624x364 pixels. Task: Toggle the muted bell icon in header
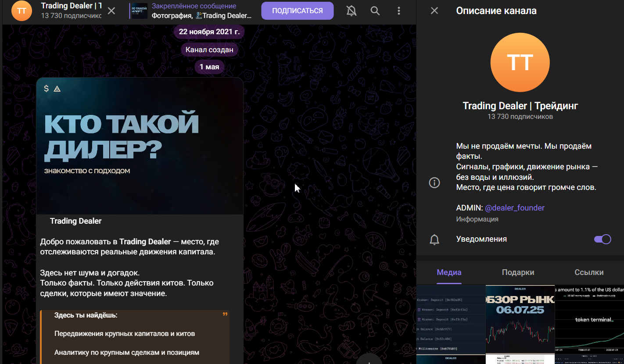[x=351, y=11]
